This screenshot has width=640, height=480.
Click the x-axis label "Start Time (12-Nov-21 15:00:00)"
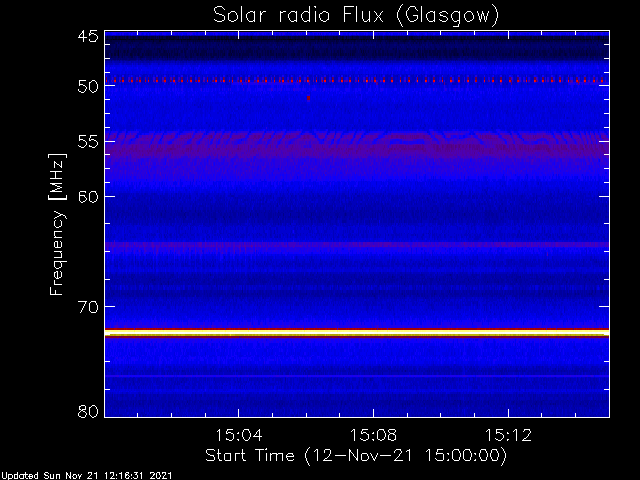356,456
